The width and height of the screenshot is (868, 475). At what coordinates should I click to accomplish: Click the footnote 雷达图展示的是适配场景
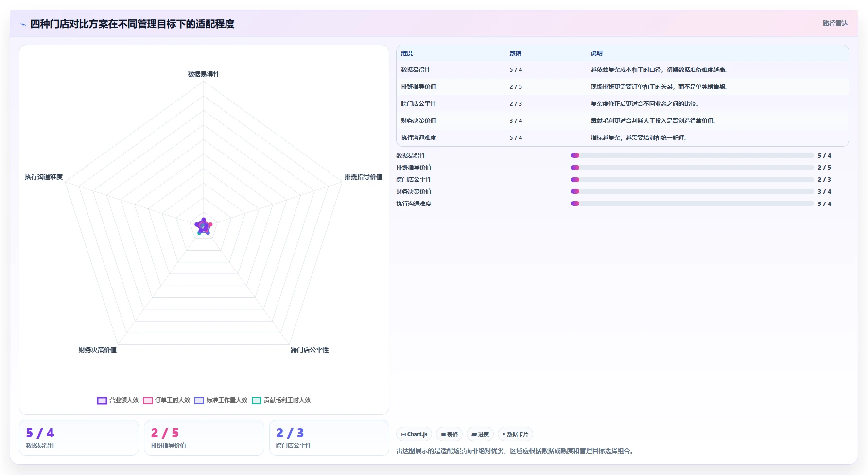[516, 451]
